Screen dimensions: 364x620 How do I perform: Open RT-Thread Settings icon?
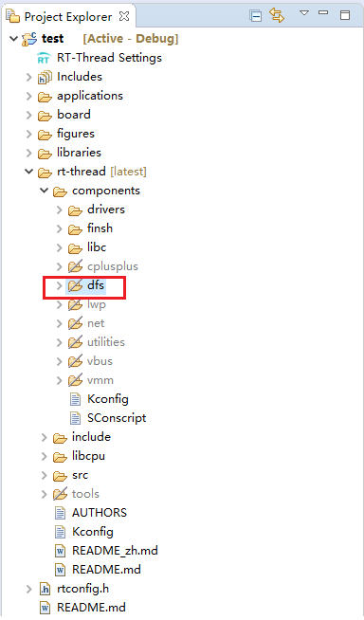tap(44, 58)
